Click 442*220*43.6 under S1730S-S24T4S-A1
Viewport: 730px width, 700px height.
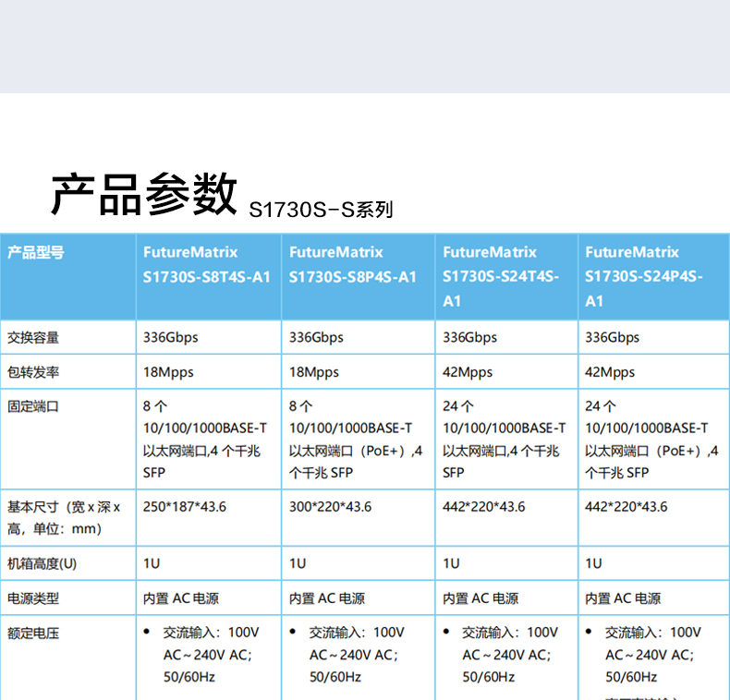483,507
